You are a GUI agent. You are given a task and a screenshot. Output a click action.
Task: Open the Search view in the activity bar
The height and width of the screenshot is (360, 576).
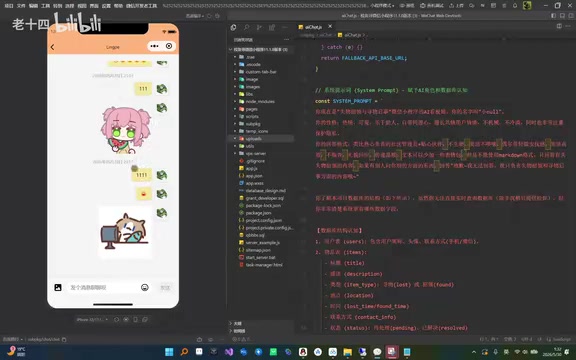[246, 28]
